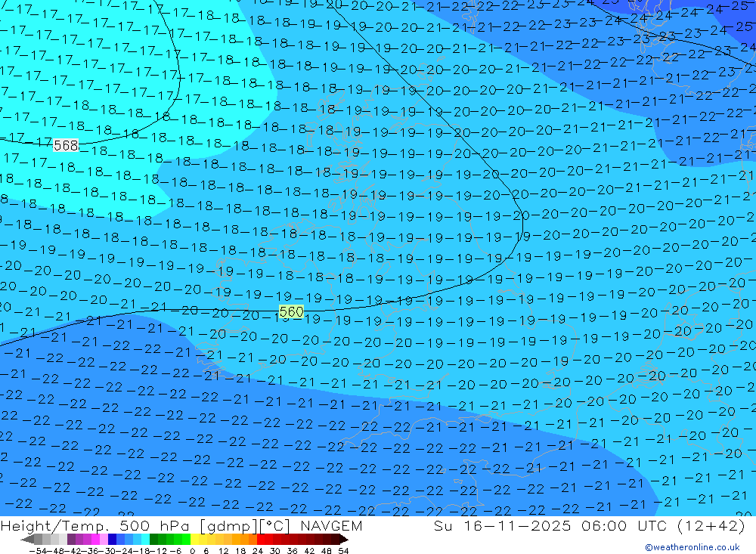Pick the dark blue swatch in temperature legend
Screen dimensions: 756x554
[112, 540]
